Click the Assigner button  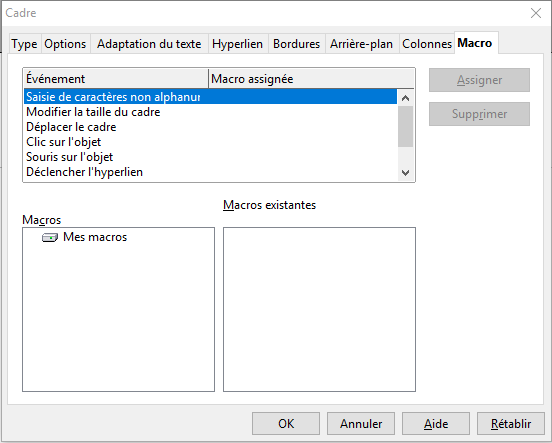point(479,80)
